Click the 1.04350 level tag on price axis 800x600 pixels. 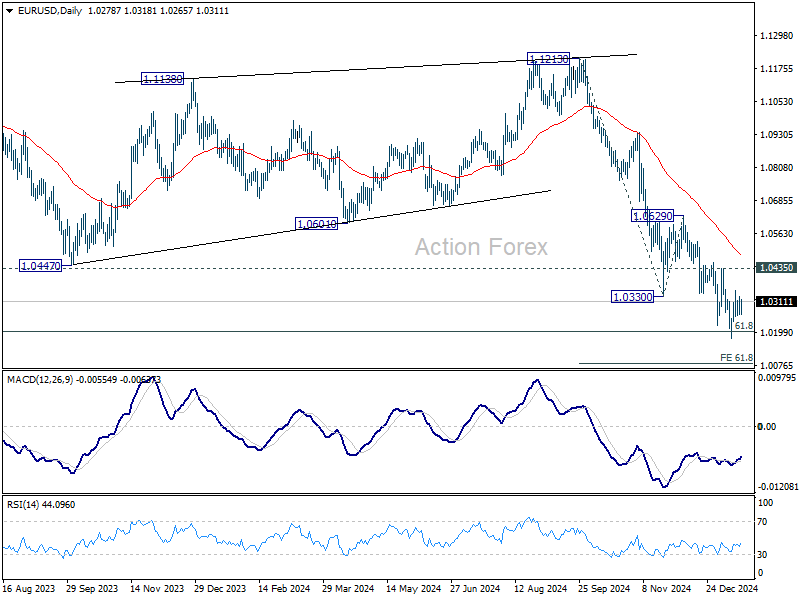point(776,267)
